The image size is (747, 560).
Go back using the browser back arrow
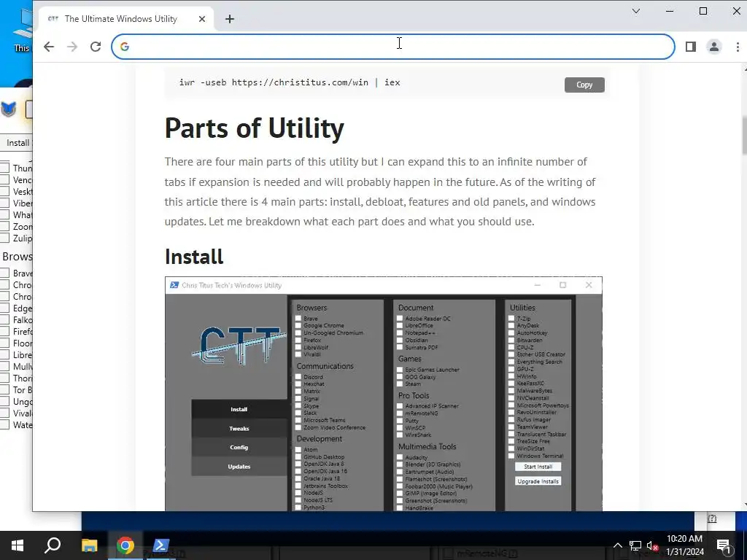tap(49, 47)
